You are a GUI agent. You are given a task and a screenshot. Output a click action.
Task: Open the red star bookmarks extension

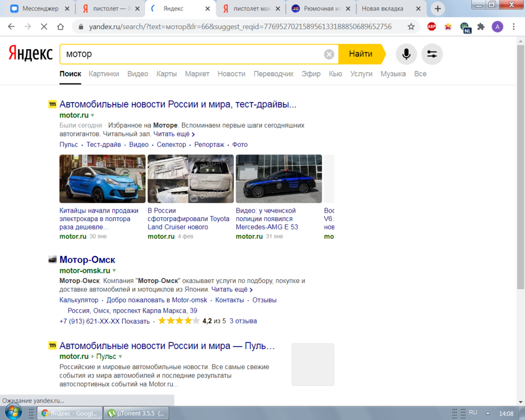[x=448, y=27]
